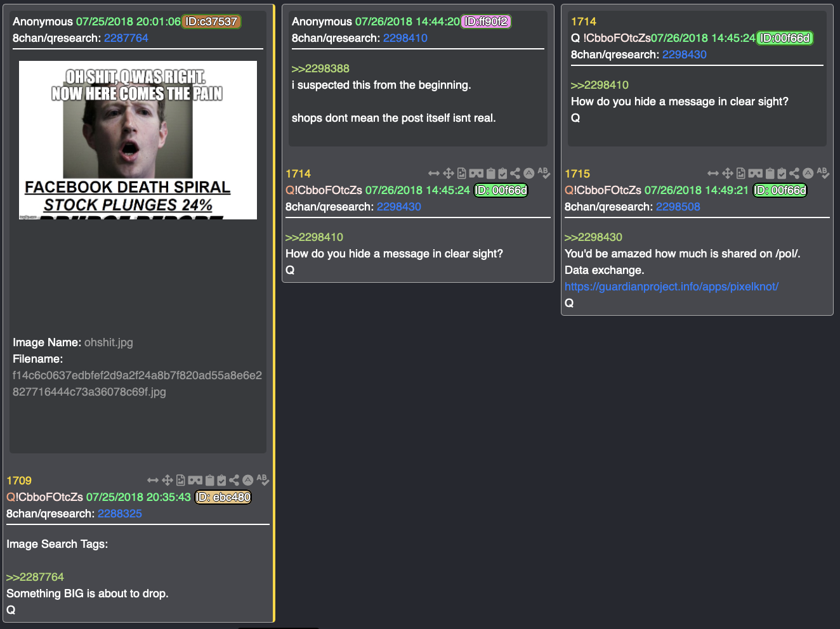This screenshot has width=840, height=629.
Task: Open the Facebook Death Spiral meme image
Action: [x=138, y=140]
